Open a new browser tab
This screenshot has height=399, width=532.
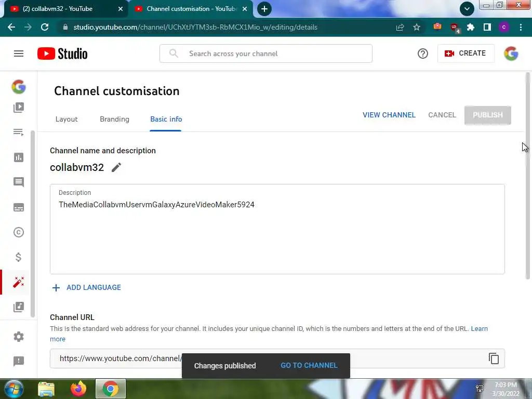coord(264,9)
